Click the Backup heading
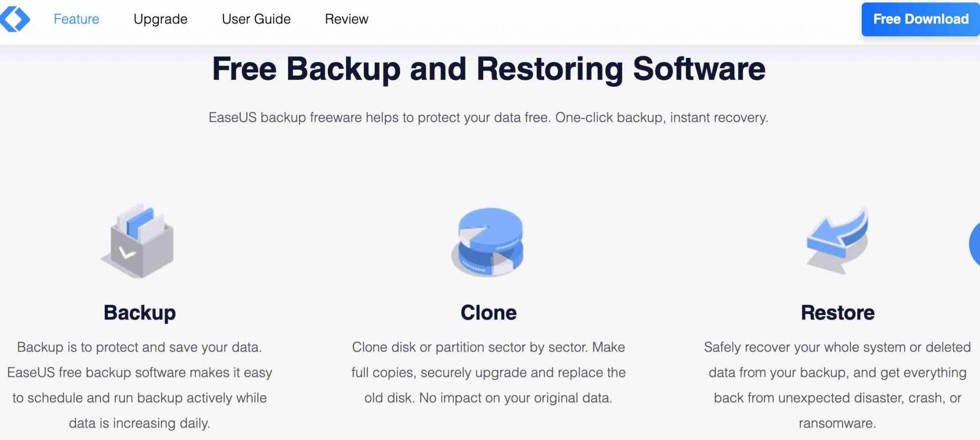 tap(139, 313)
